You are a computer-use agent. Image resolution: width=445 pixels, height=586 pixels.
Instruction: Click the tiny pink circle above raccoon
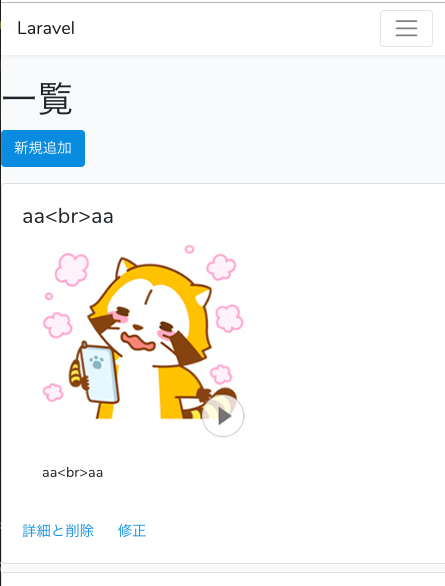coord(189,249)
